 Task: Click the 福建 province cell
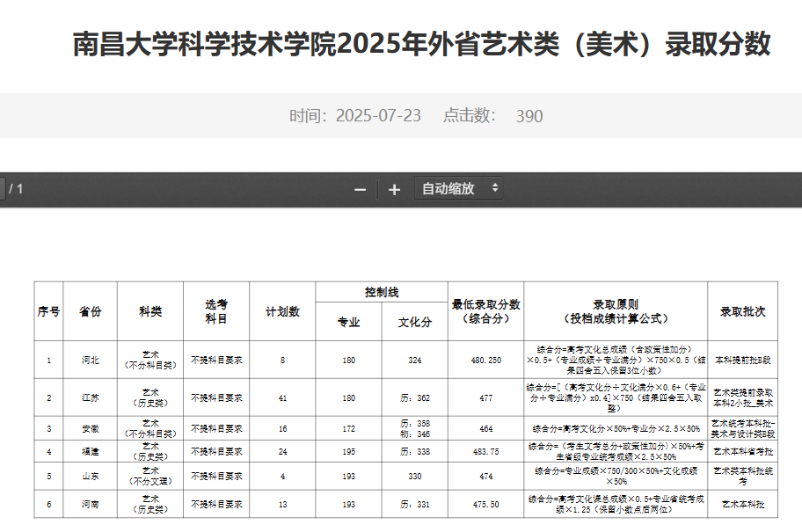[x=90, y=452]
